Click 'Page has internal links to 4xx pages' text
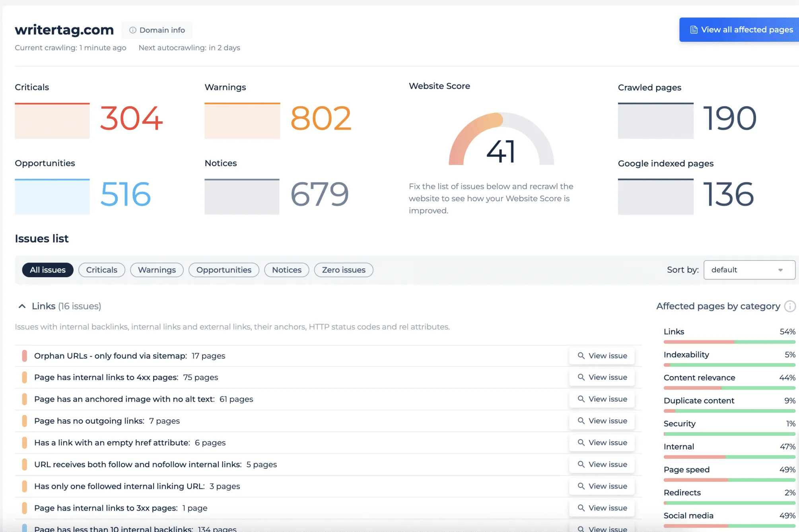The height and width of the screenshot is (532, 799). pos(106,377)
